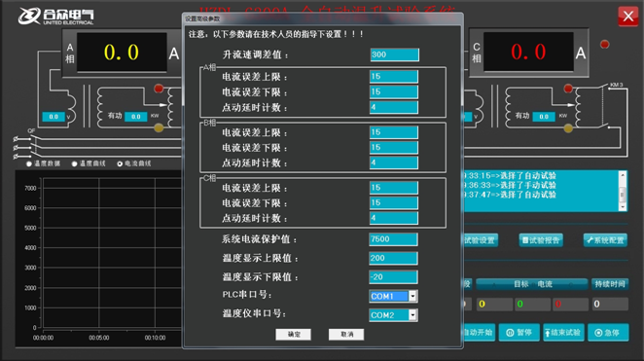Select the 温度数据 radio button
This screenshot has height=361, width=644.
pos(29,163)
